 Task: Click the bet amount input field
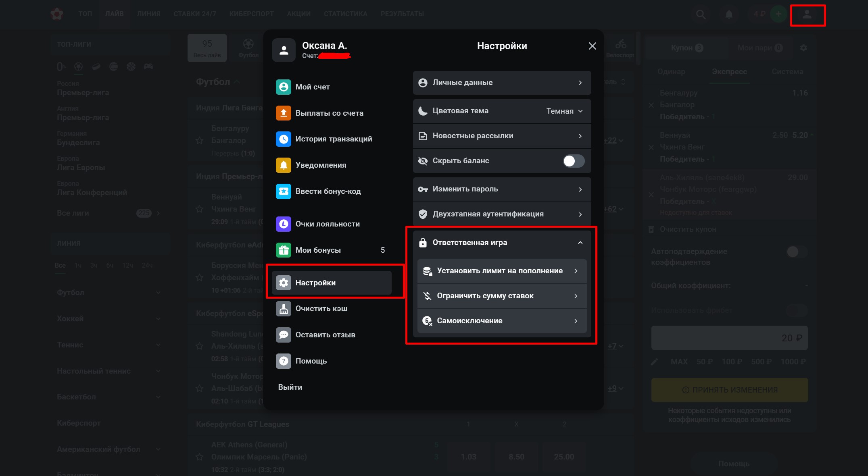point(729,338)
